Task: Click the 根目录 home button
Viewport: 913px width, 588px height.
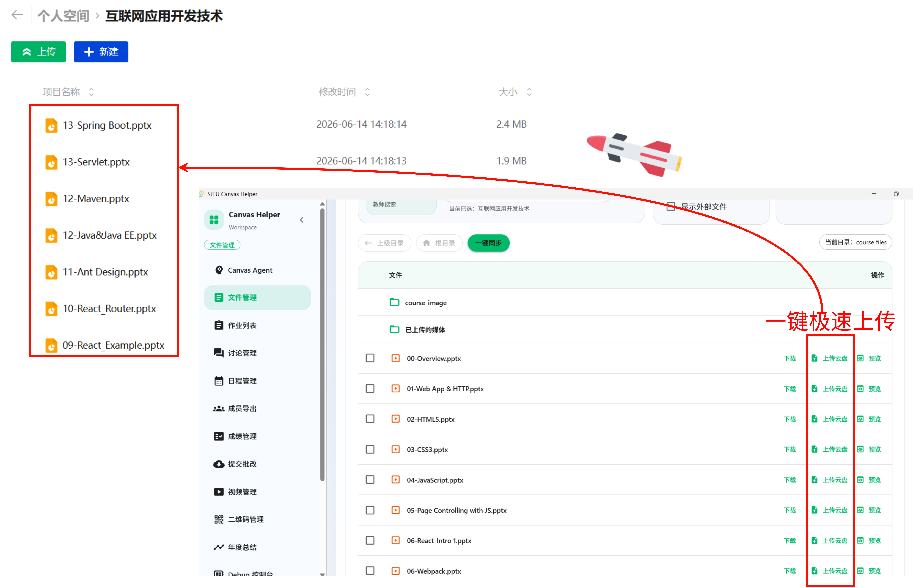Action: tap(439, 243)
